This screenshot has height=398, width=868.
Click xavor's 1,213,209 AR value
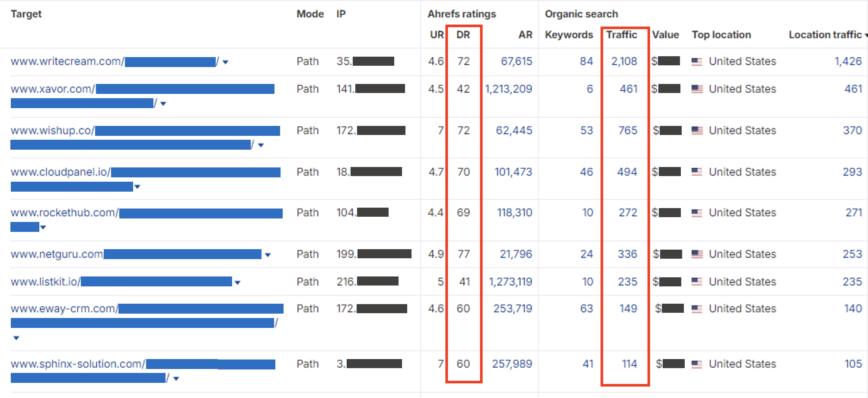pos(508,89)
